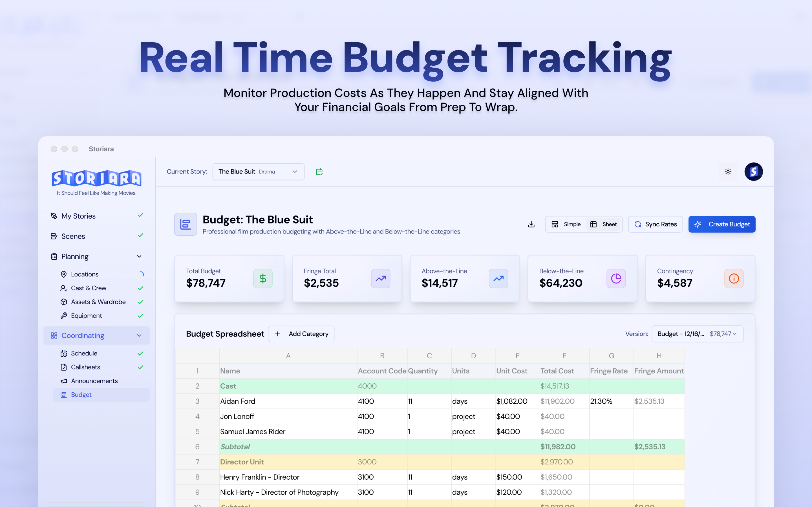Image resolution: width=812 pixels, height=507 pixels.
Task: Switch to Simple view
Action: coord(566,224)
